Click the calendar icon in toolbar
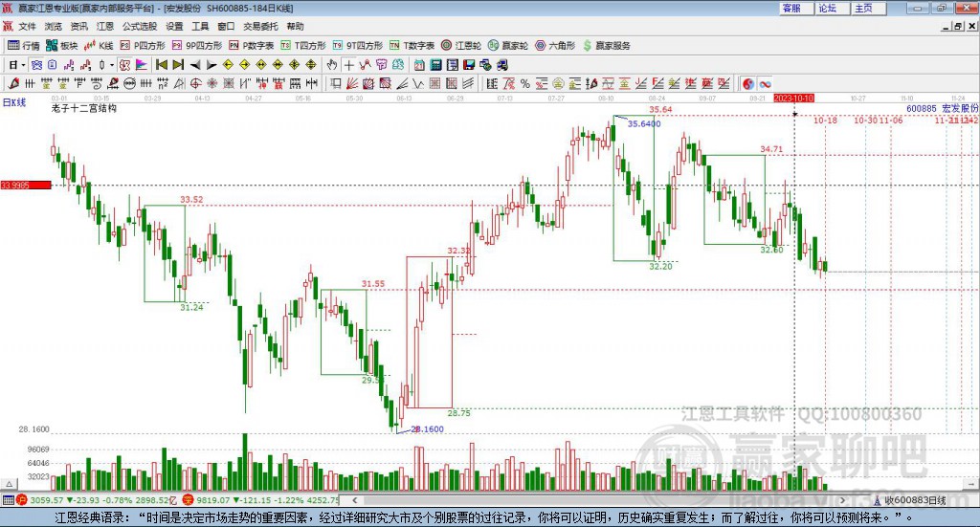Image resolution: width=980 pixels, height=527 pixels. click(x=419, y=65)
